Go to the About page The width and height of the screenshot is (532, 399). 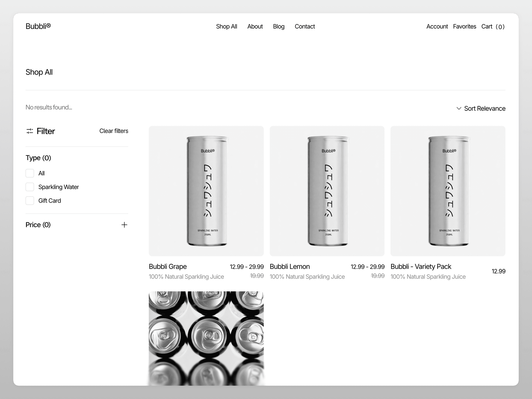coord(255,26)
